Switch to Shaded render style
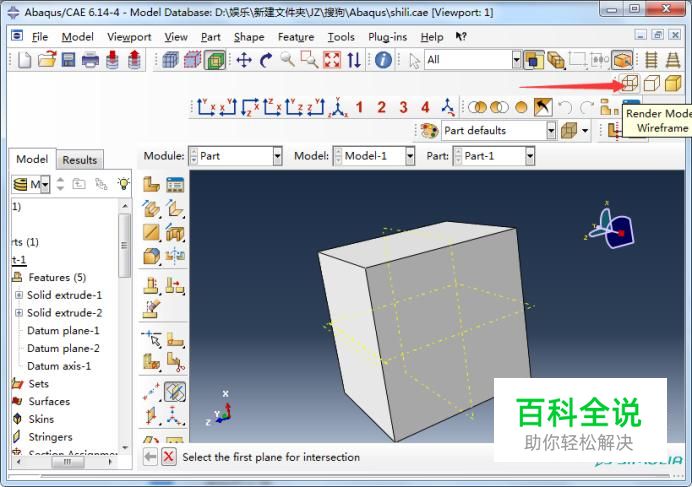This screenshot has height=487, width=692. tap(673, 83)
